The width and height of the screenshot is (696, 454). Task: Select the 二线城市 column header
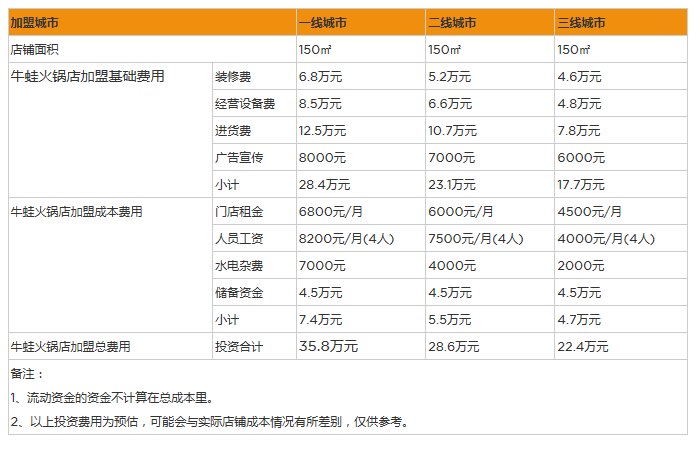pyautogui.click(x=453, y=22)
